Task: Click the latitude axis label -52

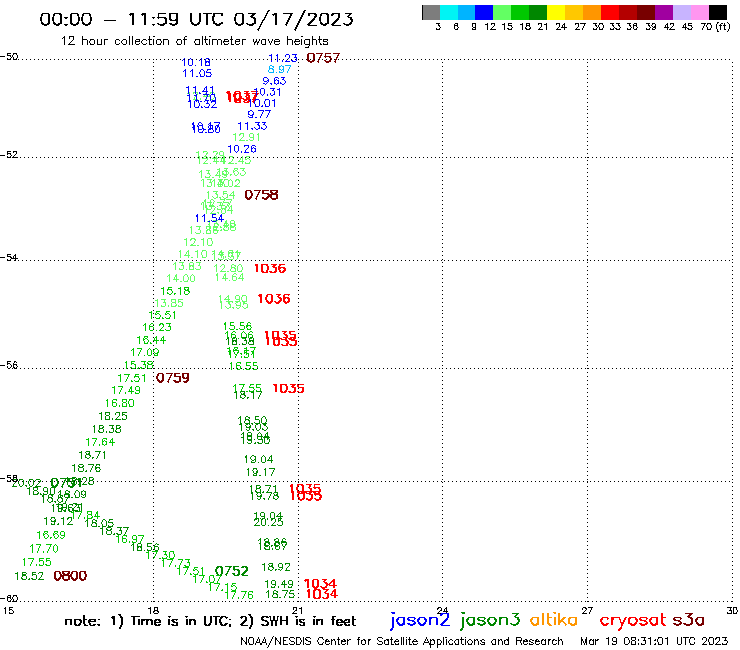Action: pos(9,155)
